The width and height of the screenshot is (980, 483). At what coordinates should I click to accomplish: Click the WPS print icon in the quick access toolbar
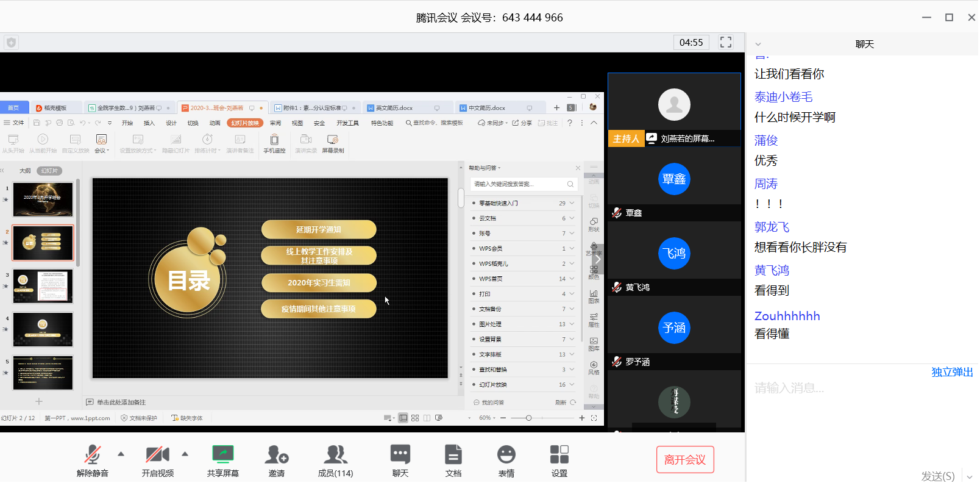59,123
